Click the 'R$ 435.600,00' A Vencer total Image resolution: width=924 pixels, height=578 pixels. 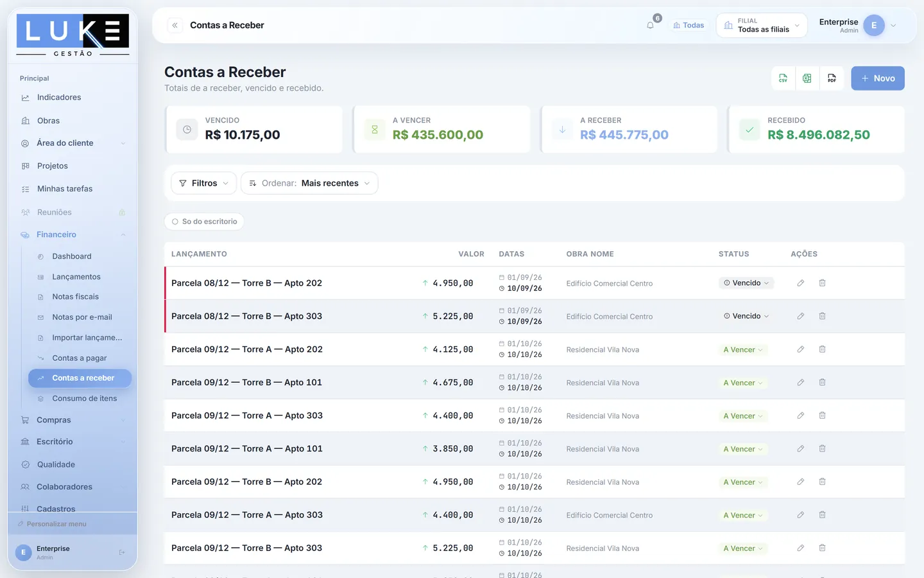coord(438,135)
